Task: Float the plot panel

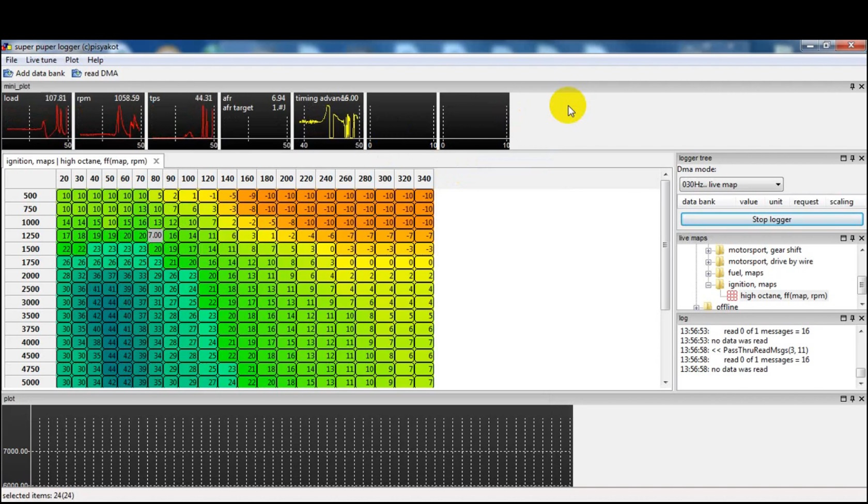Action: (843, 399)
